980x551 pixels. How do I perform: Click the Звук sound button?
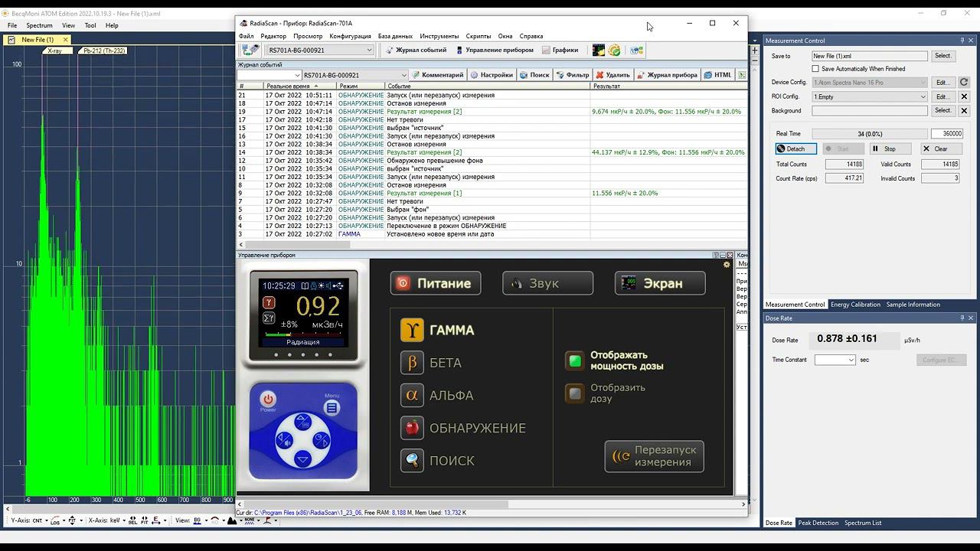point(547,283)
